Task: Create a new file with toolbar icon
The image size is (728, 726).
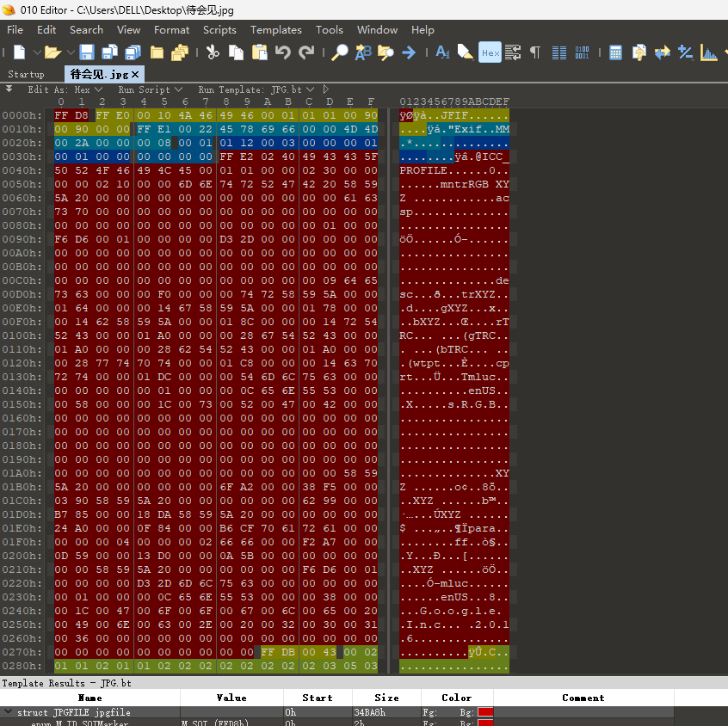Action: [20, 52]
